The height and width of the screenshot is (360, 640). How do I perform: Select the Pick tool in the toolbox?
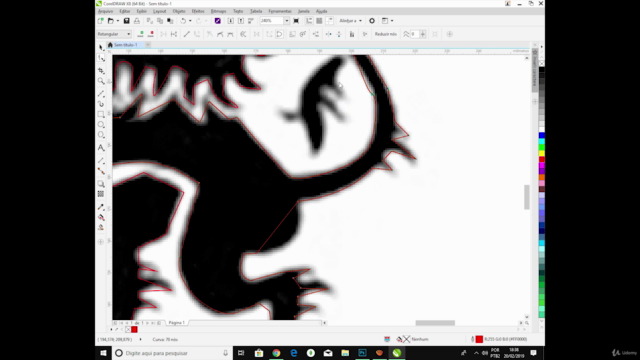pyautogui.click(x=101, y=47)
